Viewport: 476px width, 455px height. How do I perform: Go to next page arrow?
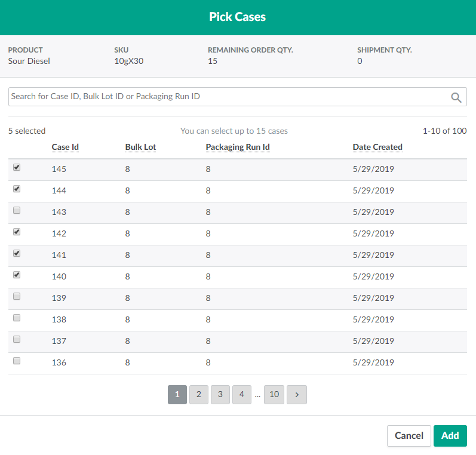(x=297, y=394)
